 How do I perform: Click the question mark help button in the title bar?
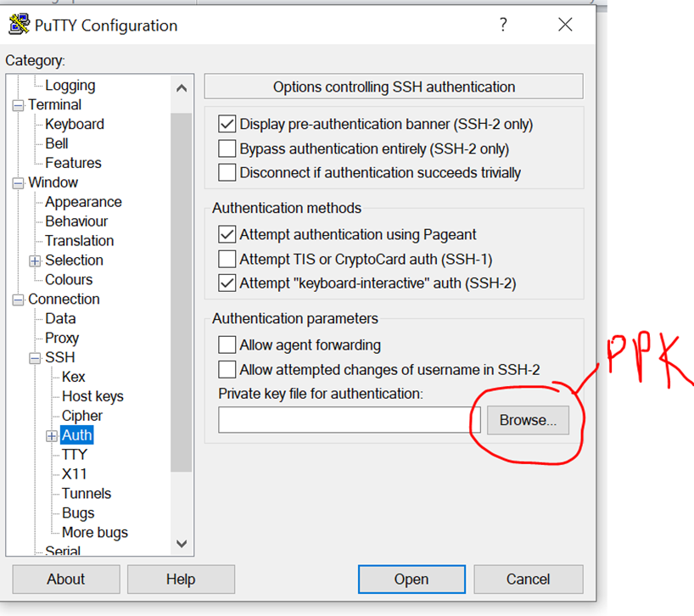pos(503,25)
